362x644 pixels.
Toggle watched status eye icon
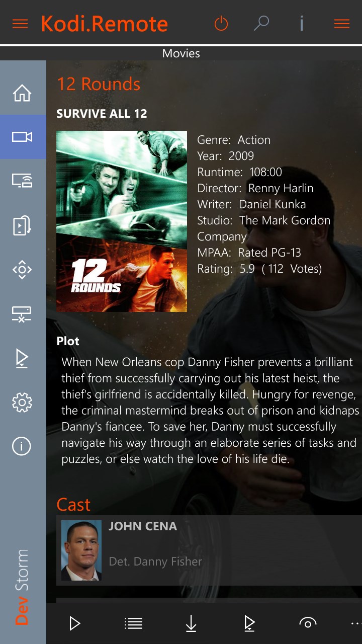pyautogui.click(x=308, y=623)
